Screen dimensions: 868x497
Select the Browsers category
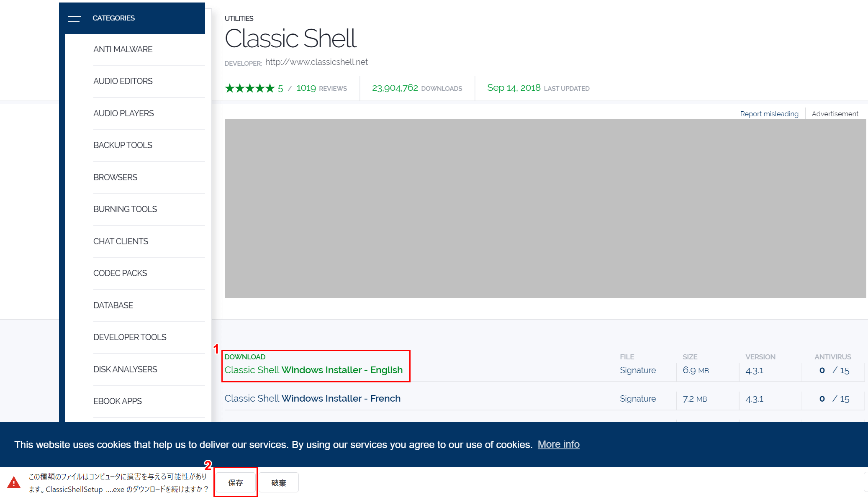tap(115, 177)
